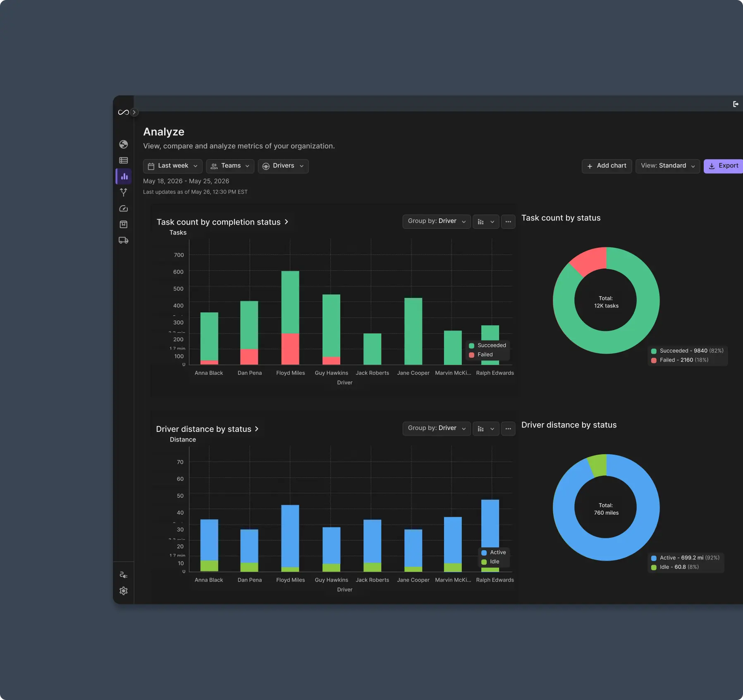Open the route branching icon in sidebar
The image size is (743, 700).
pyautogui.click(x=123, y=192)
